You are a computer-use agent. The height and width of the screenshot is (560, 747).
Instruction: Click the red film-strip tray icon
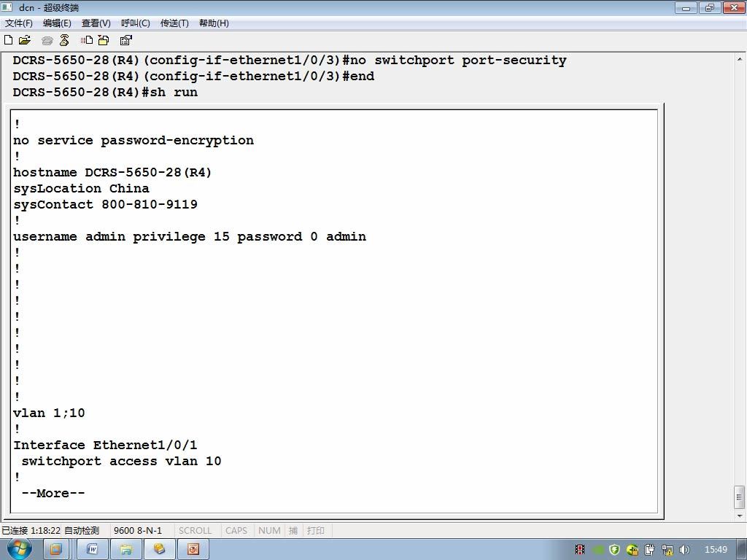pos(580,550)
